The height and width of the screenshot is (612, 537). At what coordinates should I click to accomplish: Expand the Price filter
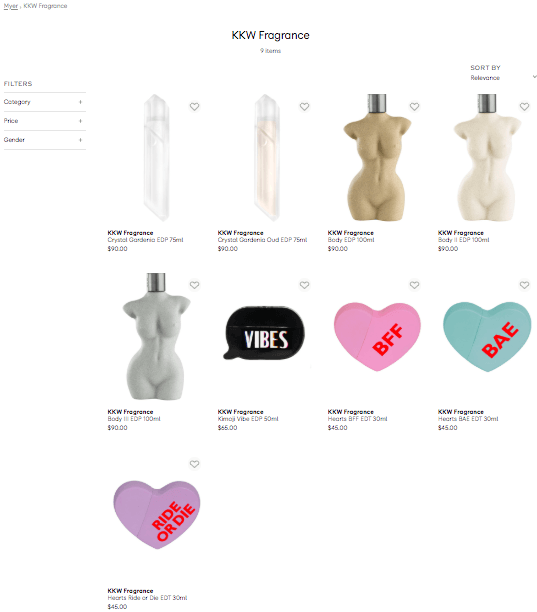44,121
